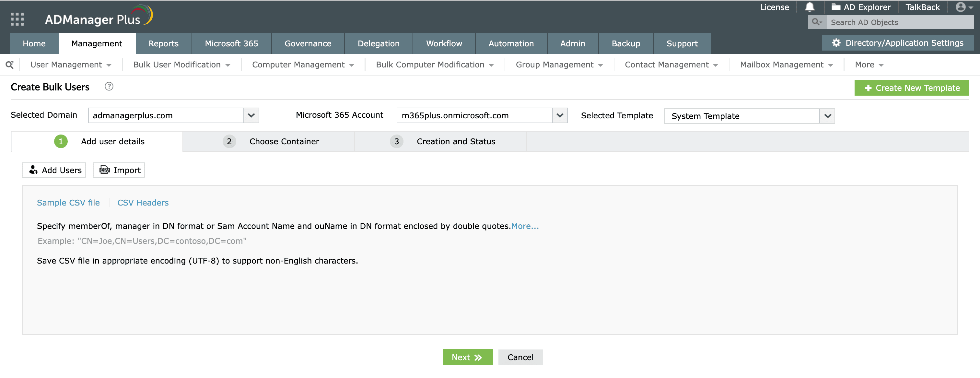Click the search magnifier beside Search AD Objects
The width and height of the screenshot is (980, 378).
(x=816, y=22)
